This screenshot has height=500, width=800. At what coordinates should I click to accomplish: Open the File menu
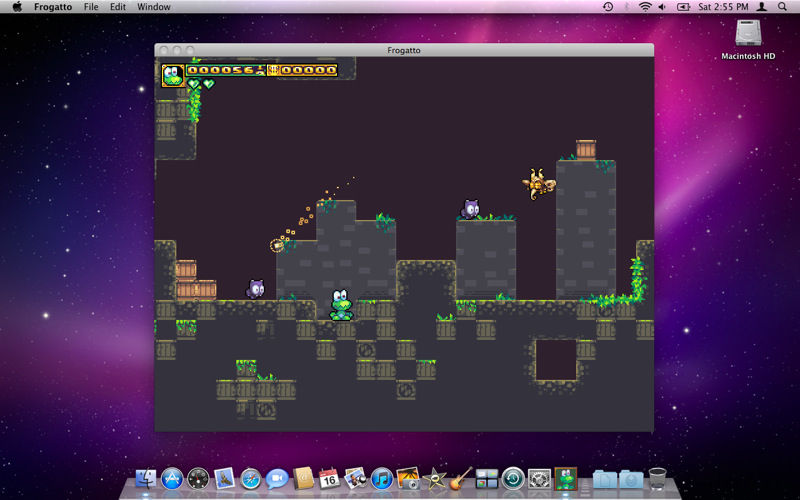click(91, 7)
